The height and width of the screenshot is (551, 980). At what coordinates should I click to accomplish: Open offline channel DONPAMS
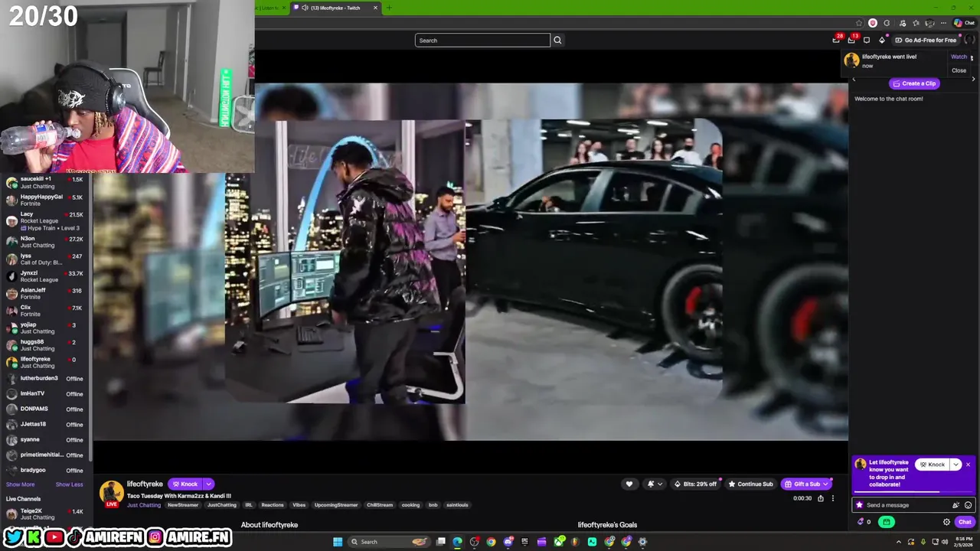click(46, 409)
